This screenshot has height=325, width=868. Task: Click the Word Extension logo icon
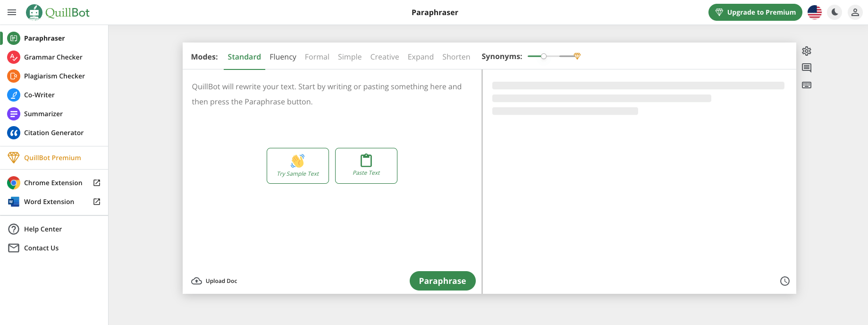[14, 202]
